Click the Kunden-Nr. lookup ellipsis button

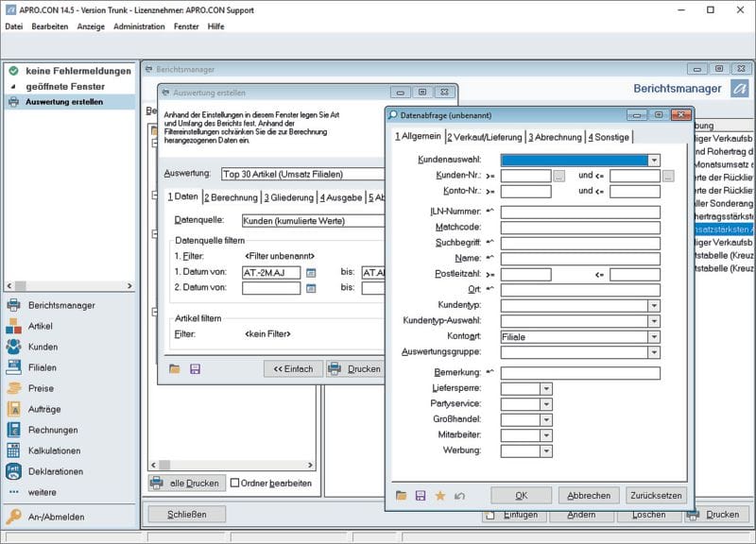tap(559, 176)
